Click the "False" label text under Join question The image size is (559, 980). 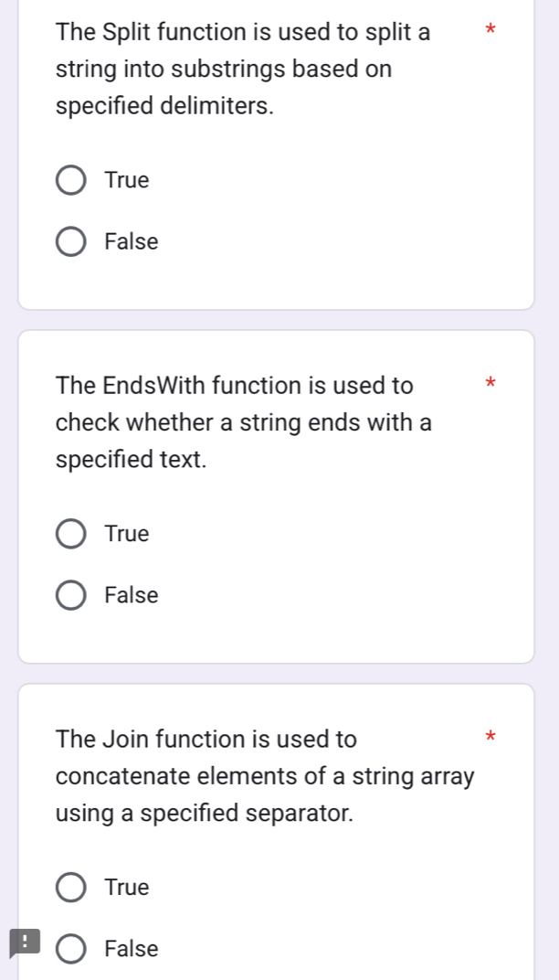pyautogui.click(x=132, y=950)
